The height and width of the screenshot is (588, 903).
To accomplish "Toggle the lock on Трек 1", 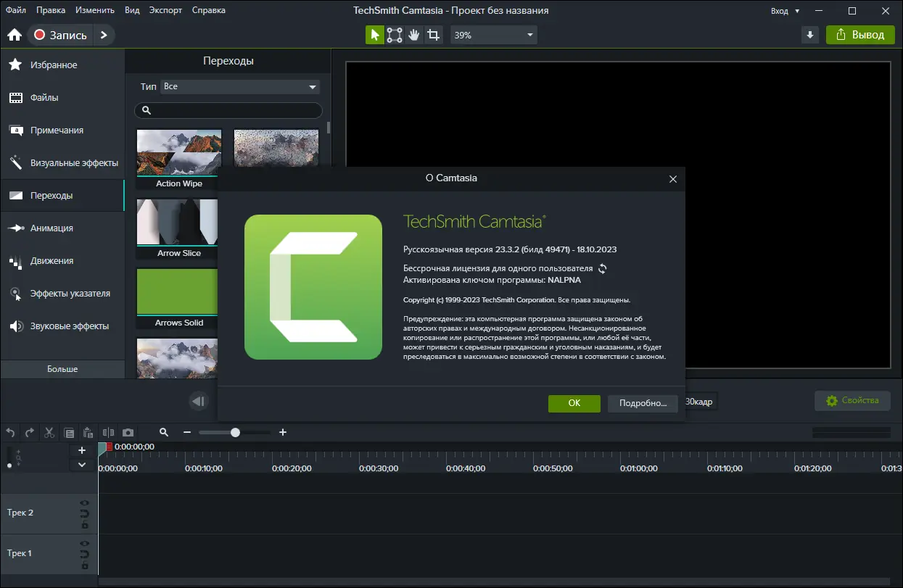I will coord(85,565).
